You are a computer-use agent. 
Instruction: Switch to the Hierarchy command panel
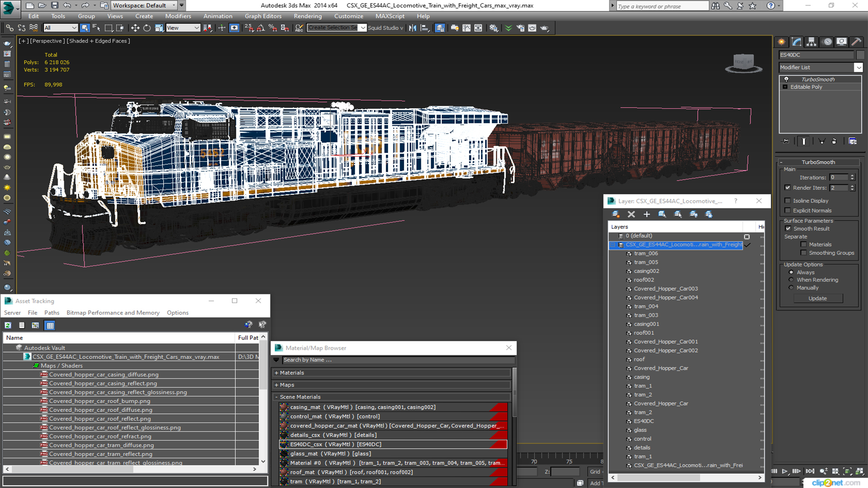811,42
